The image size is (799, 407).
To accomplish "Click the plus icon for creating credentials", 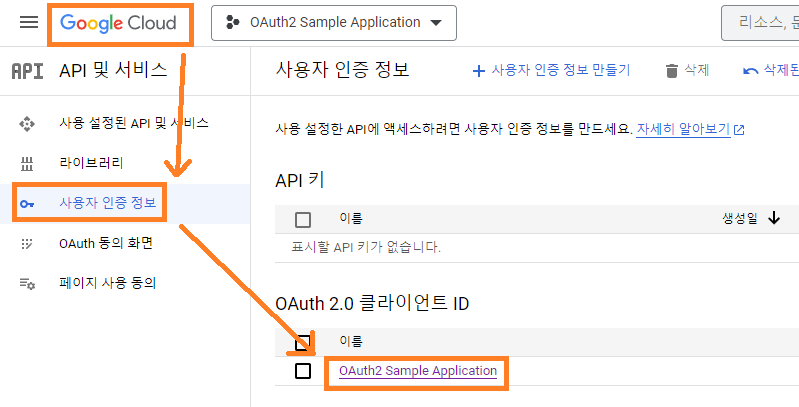I will 478,71.
